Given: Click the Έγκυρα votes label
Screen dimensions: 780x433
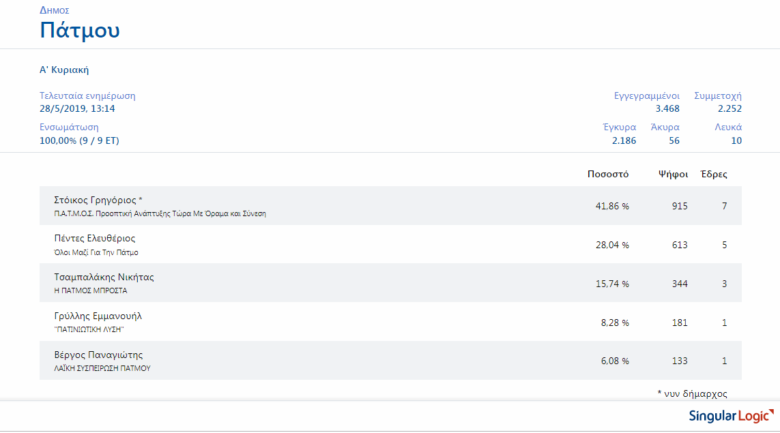Looking at the screenshot, I should [620, 128].
